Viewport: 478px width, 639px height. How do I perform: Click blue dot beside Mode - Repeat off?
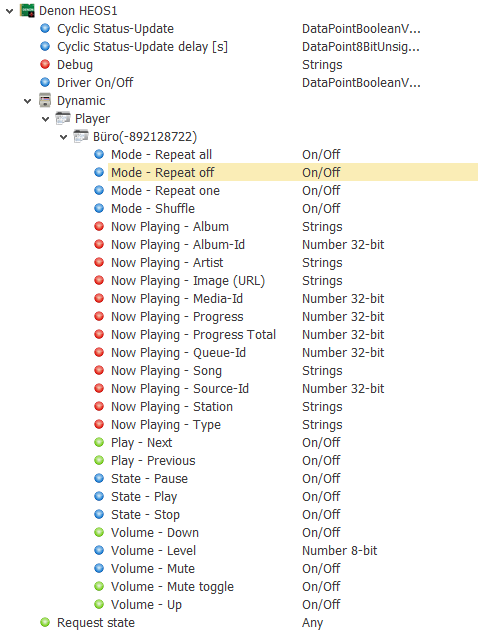pos(99,172)
